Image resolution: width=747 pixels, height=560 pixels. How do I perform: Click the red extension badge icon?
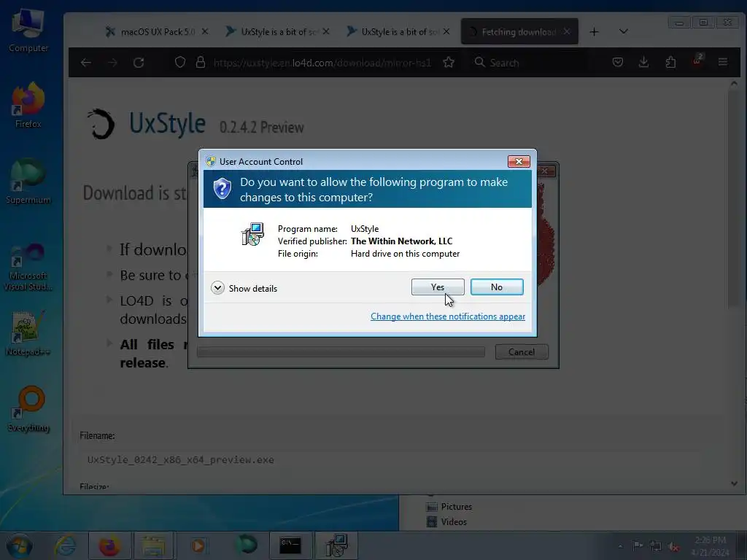point(697,61)
